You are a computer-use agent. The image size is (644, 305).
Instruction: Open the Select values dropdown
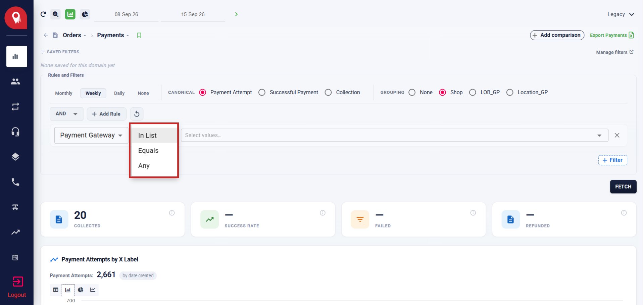click(394, 135)
